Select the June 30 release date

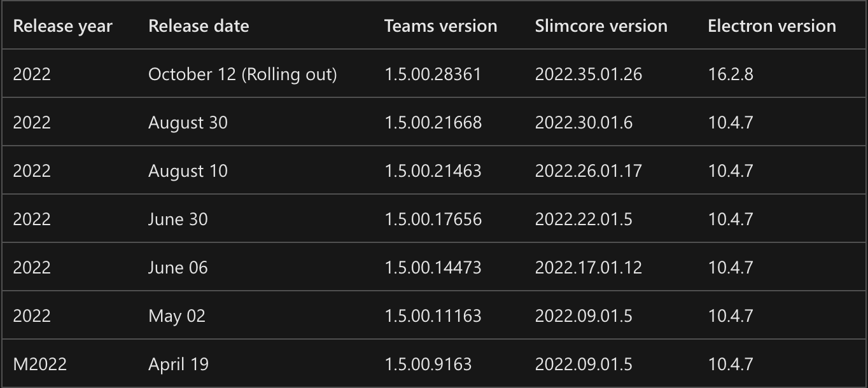[x=178, y=219]
